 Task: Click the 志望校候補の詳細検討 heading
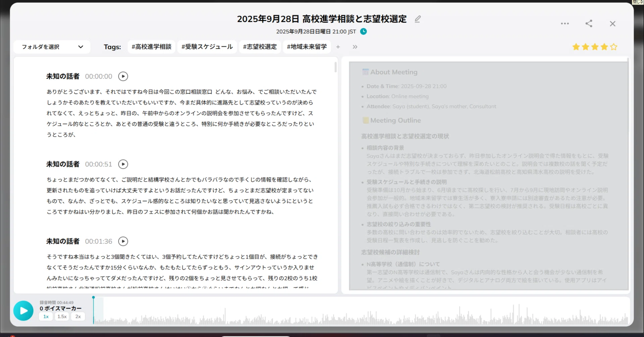390,252
